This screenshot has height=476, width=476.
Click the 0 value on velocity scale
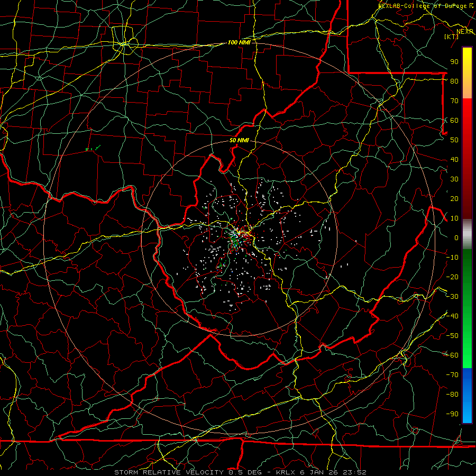pyautogui.click(x=456, y=237)
